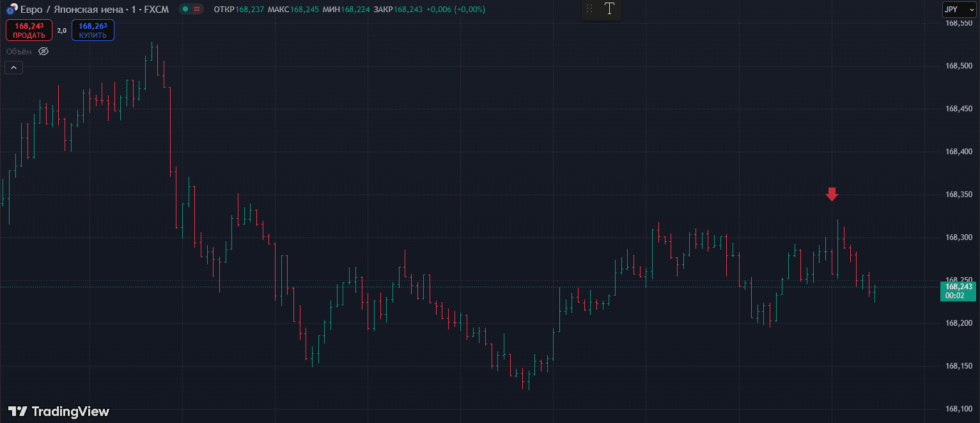Click the ЗАКР closing price value
This screenshot has width=980, height=423.
(408, 10)
